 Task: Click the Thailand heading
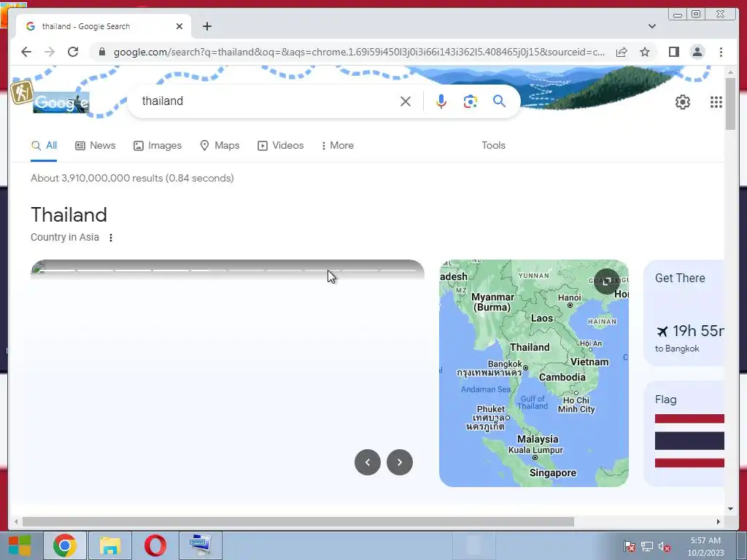pos(69,215)
